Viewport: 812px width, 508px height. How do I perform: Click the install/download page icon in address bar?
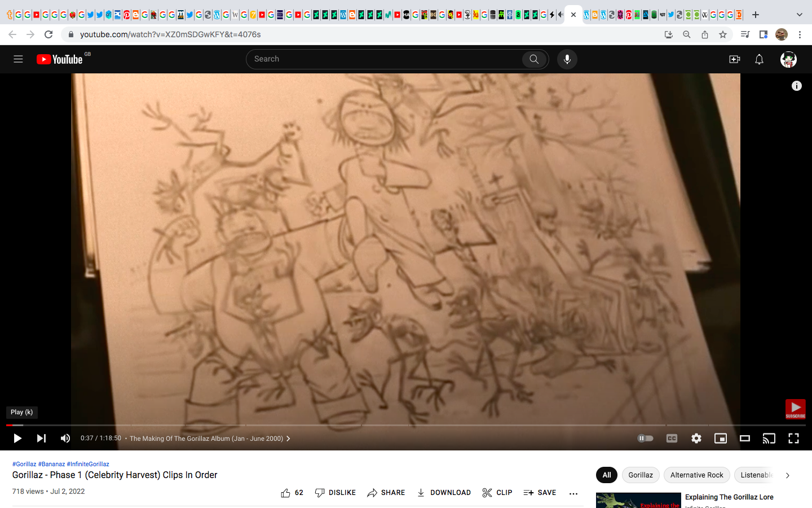pyautogui.click(x=669, y=34)
